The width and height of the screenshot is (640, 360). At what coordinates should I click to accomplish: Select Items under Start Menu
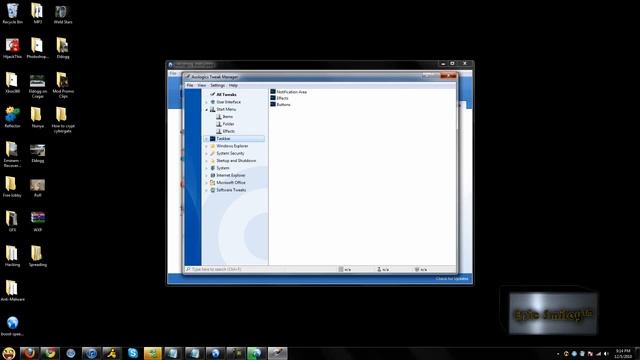tap(224, 117)
